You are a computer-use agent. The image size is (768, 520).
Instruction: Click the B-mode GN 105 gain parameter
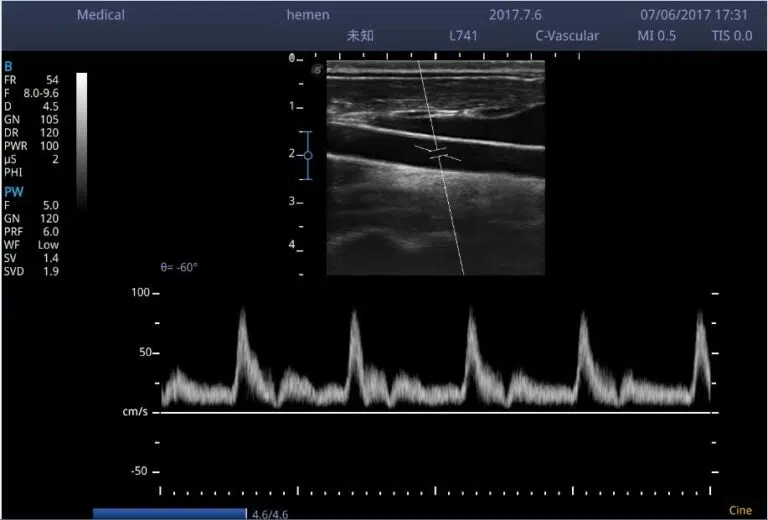tap(31, 118)
